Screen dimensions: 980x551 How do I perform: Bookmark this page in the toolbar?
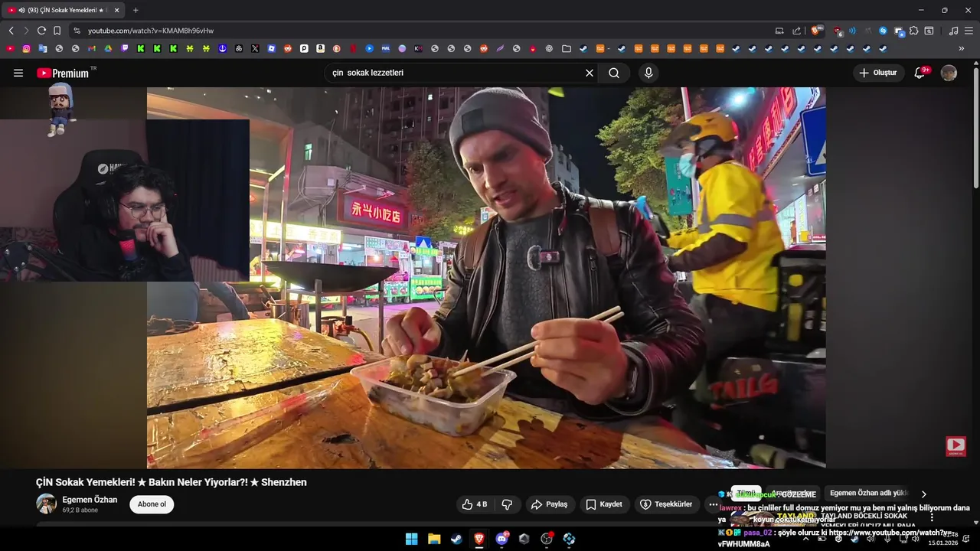coord(57,31)
